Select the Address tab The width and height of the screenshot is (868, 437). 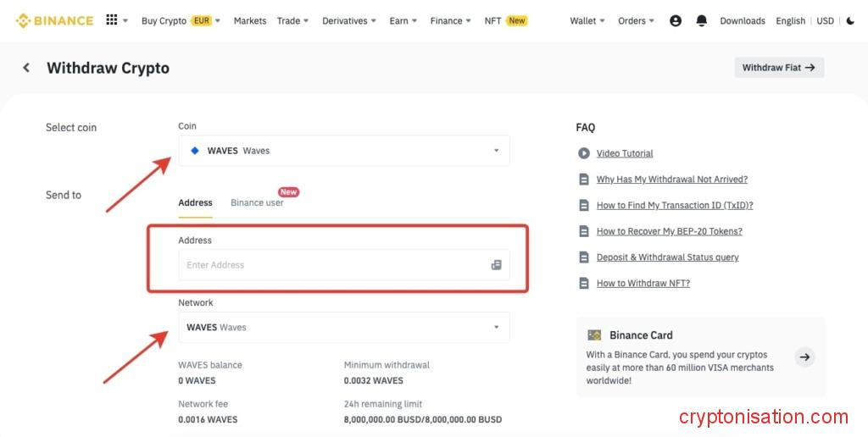(195, 202)
